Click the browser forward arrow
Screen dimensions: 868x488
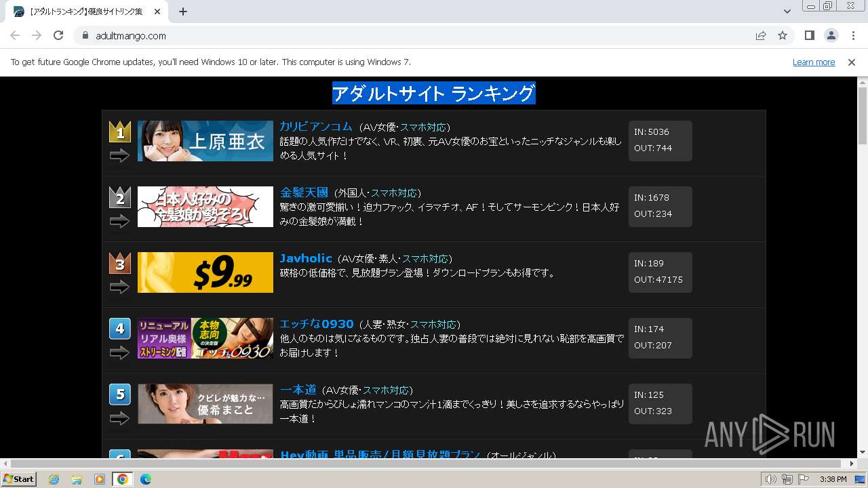tap(37, 35)
